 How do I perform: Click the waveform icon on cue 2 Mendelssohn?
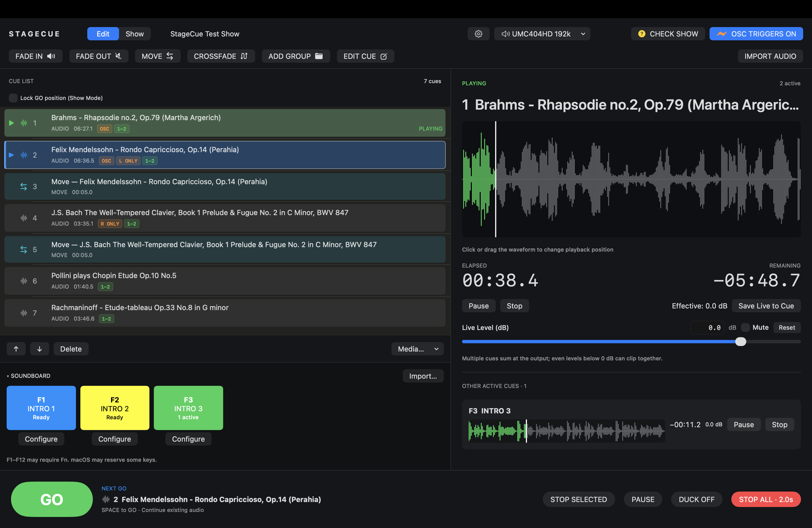(x=23, y=155)
